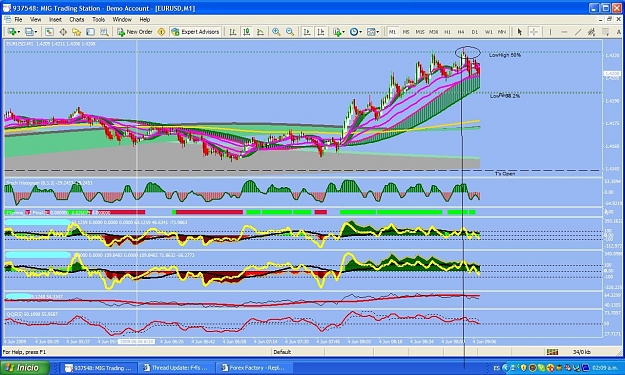
Task: Click the chart document icon beside File
Action: [7, 20]
